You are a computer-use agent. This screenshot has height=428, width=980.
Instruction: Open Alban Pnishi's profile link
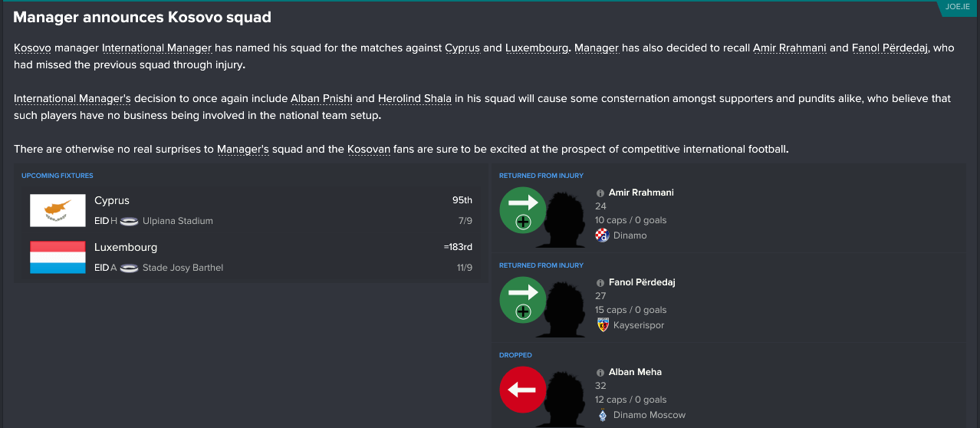321,98
